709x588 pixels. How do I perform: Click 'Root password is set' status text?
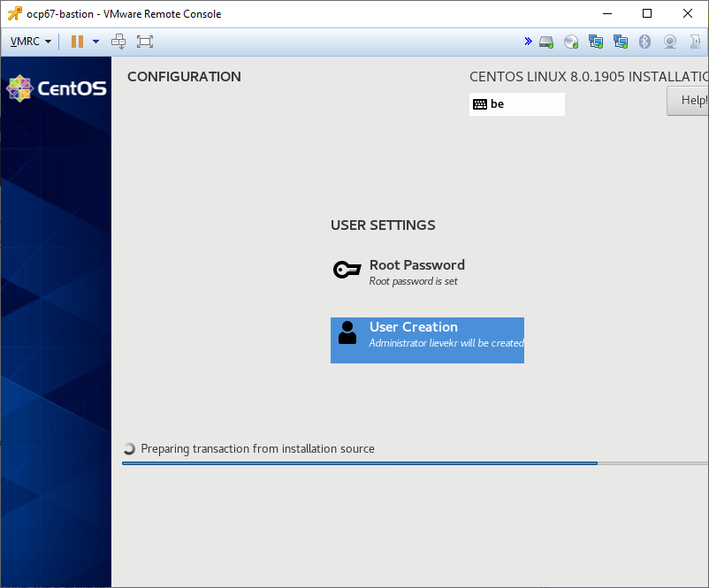[x=413, y=281]
